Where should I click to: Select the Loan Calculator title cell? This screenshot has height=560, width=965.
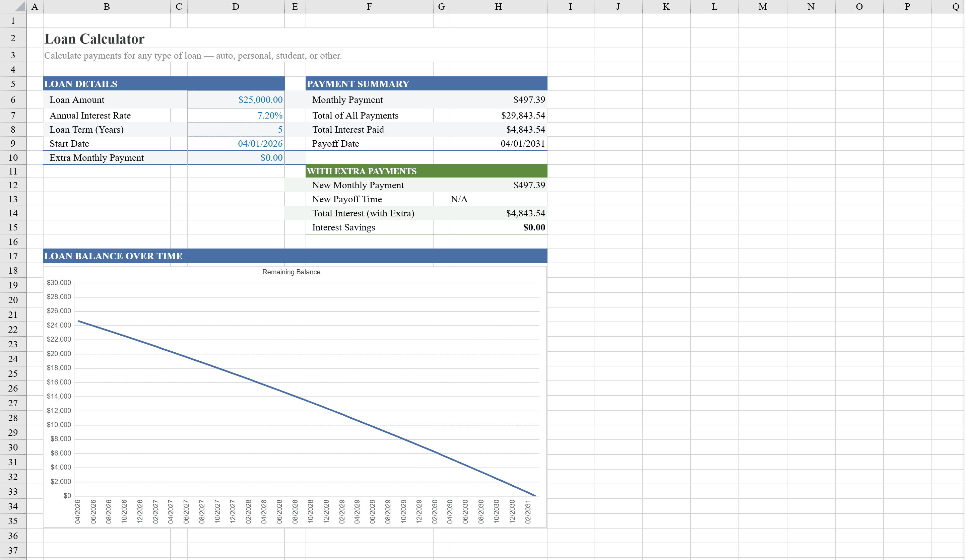[94, 38]
